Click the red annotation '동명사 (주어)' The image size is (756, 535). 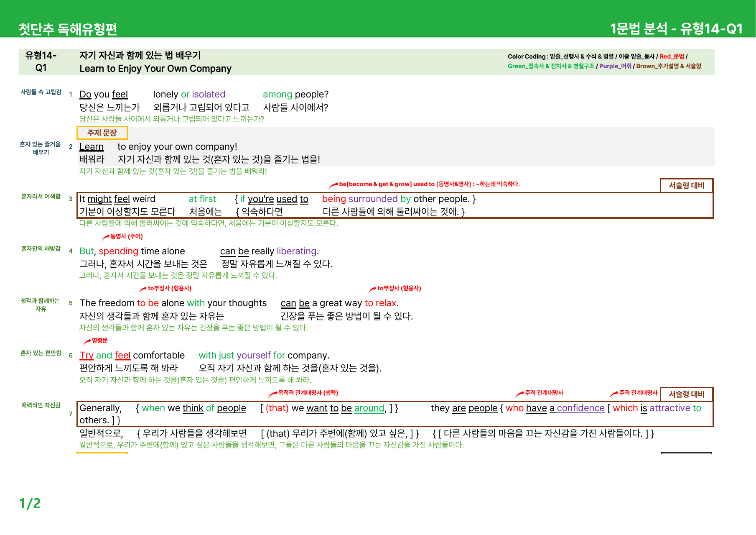127,236
